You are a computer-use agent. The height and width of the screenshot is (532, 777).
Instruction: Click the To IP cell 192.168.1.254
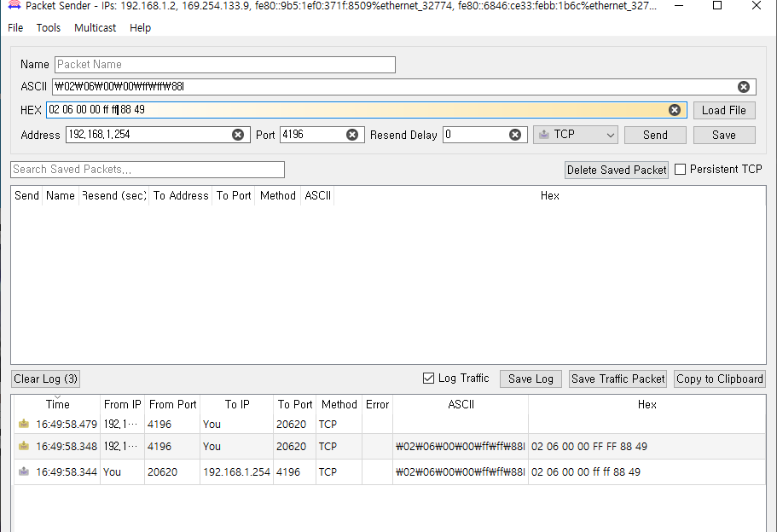[x=236, y=472]
